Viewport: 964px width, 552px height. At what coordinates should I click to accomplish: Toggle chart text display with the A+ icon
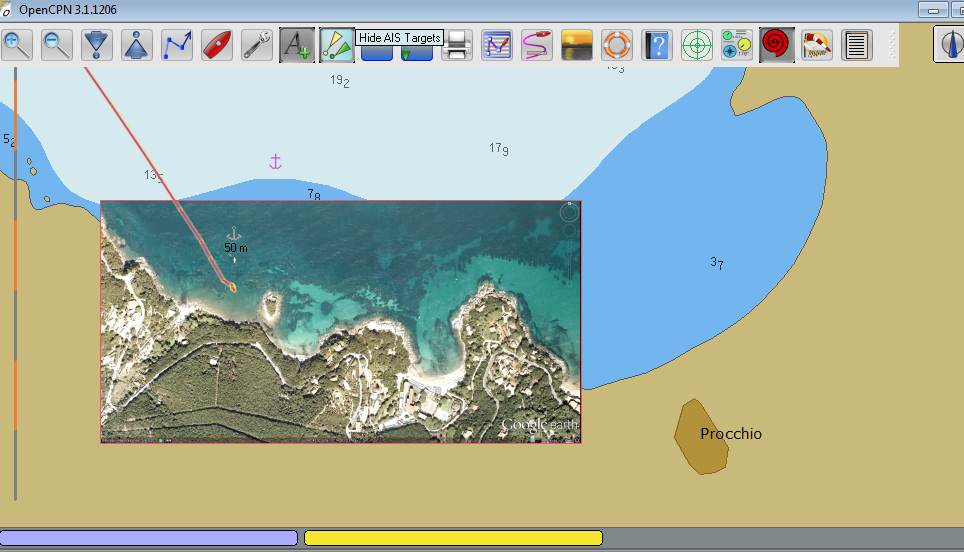pyautogui.click(x=297, y=45)
